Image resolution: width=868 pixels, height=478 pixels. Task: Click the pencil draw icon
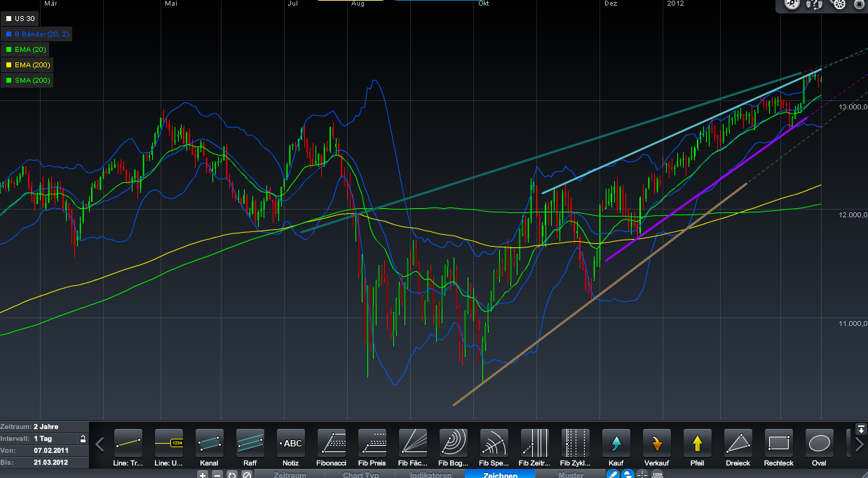click(x=613, y=474)
